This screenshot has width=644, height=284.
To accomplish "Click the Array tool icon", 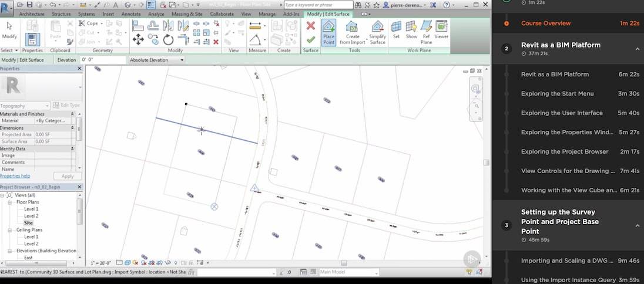I will (x=197, y=33).
